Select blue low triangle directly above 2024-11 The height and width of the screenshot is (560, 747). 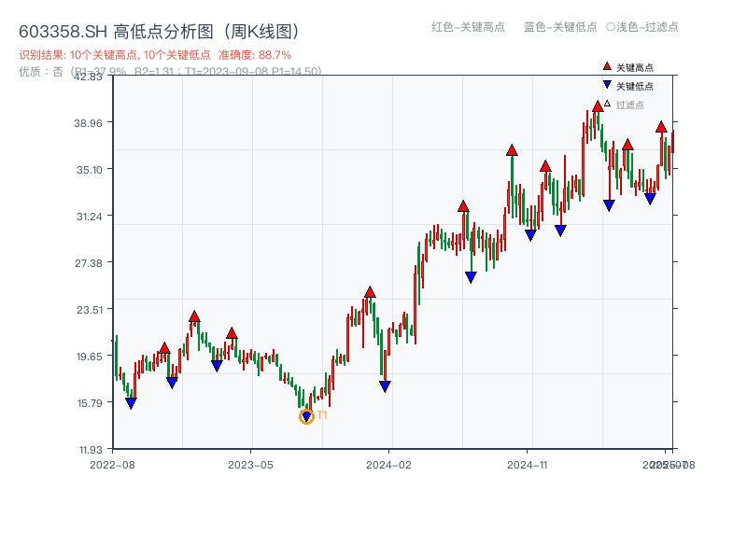coord(530,235)
